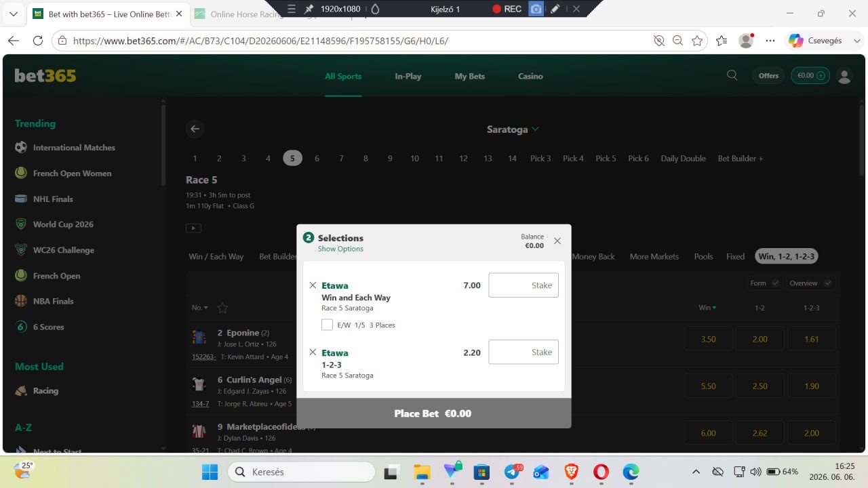Image resolution: width=868 pixels, height=488 pixels.
Task: Remove the Etawa Win and Each Way selection
Action: (x=313, y=285)
